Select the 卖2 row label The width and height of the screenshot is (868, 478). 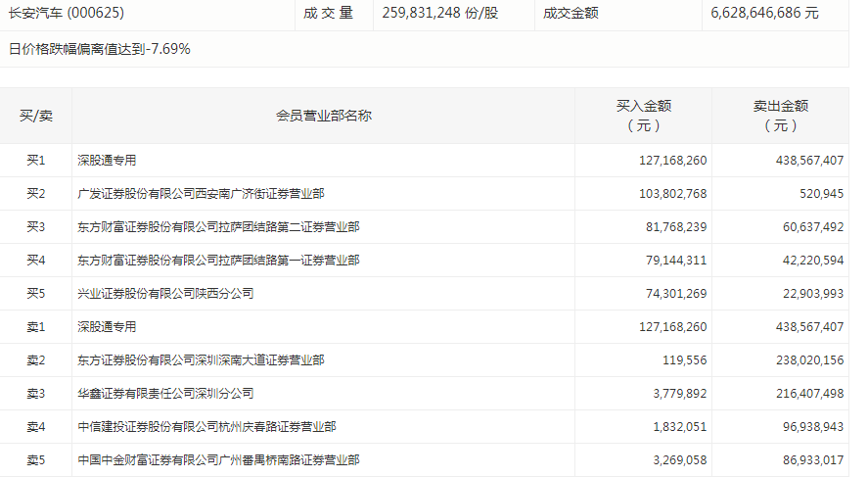pyautogui.click(x=36, y=360)
